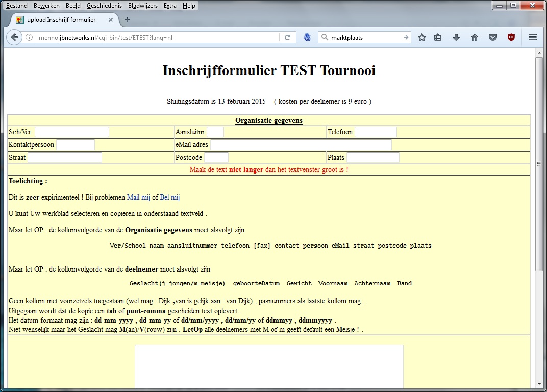Open the Extra menu
Screen dimensions: 547x392
coord(170,6)
